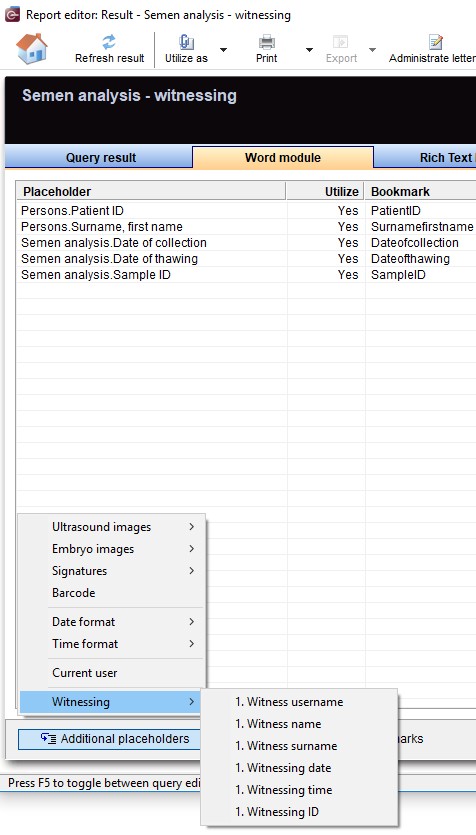476x835 pixels.
Task: Switch to the Query result tab
Action: tap(99, 158)
